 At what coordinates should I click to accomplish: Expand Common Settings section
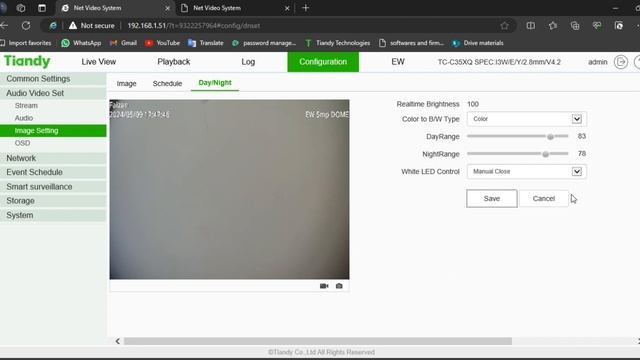[x=53, y=79]
